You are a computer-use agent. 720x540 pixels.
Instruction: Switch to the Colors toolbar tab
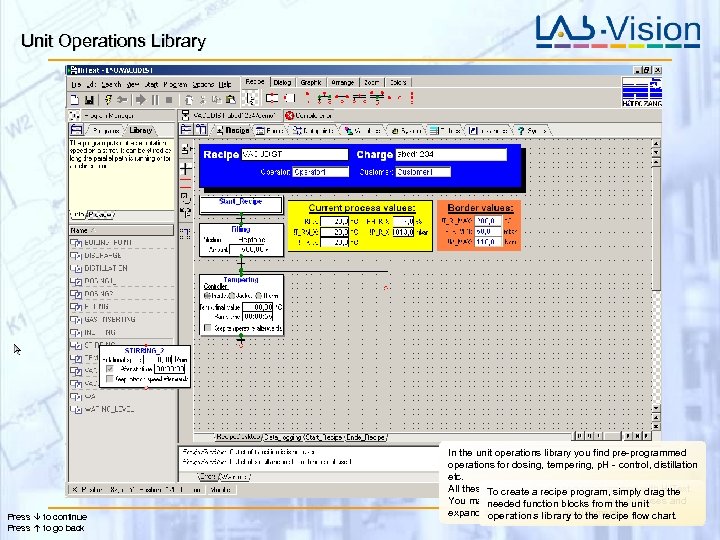pyautogui.click(x=398, y=83)
